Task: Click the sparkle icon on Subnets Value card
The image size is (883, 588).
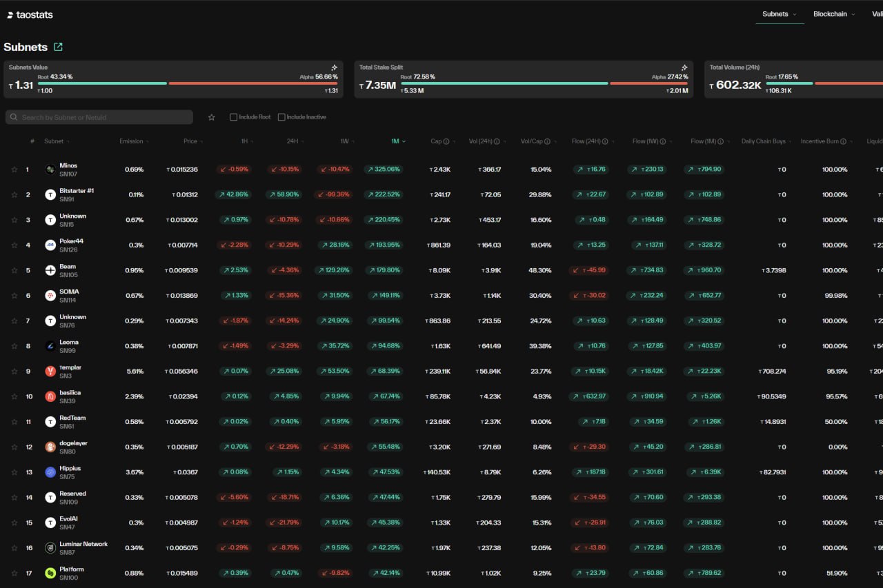Action: coord(335,68)
